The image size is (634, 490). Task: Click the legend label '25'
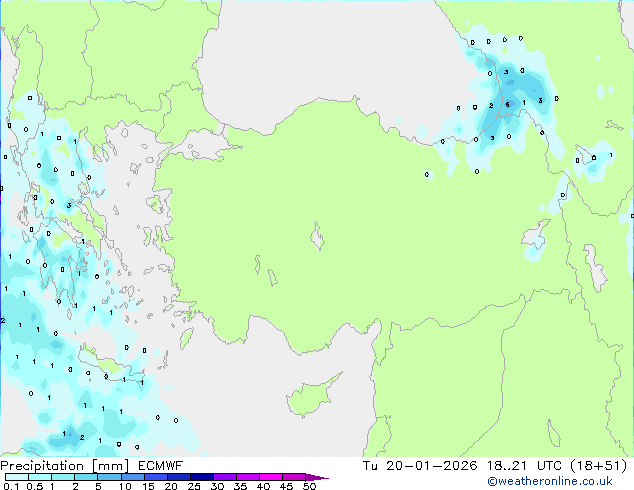coord(194,486)
